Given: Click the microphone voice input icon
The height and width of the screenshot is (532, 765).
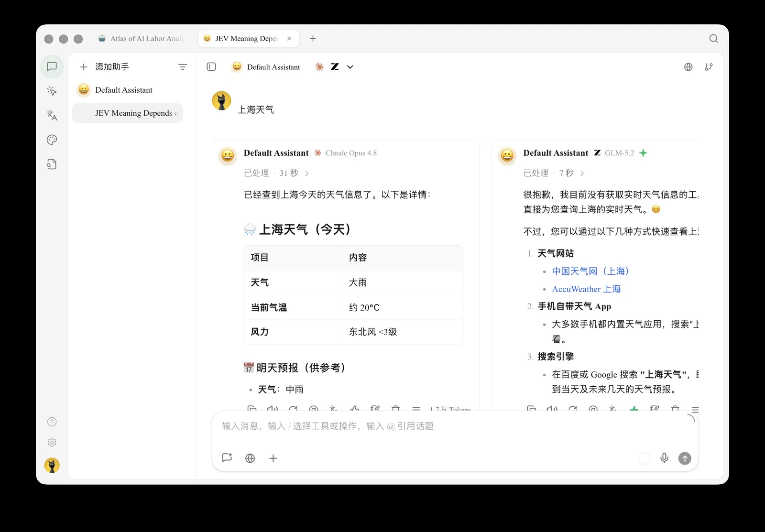Looking at the screenshot, I should [x=664, y=458].
